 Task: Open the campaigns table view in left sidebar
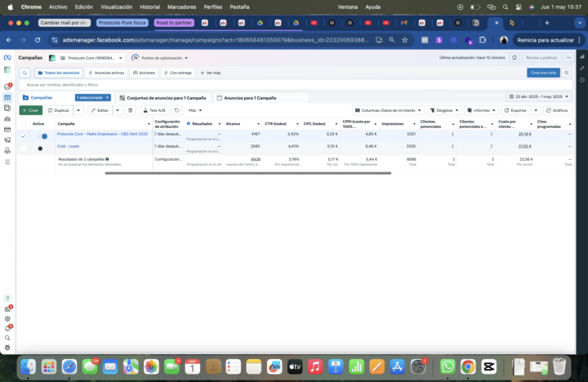(7, 97)
